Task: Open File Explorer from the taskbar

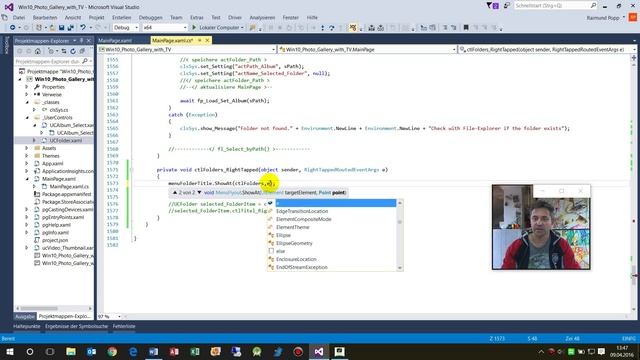Action: tap(71, 351)
